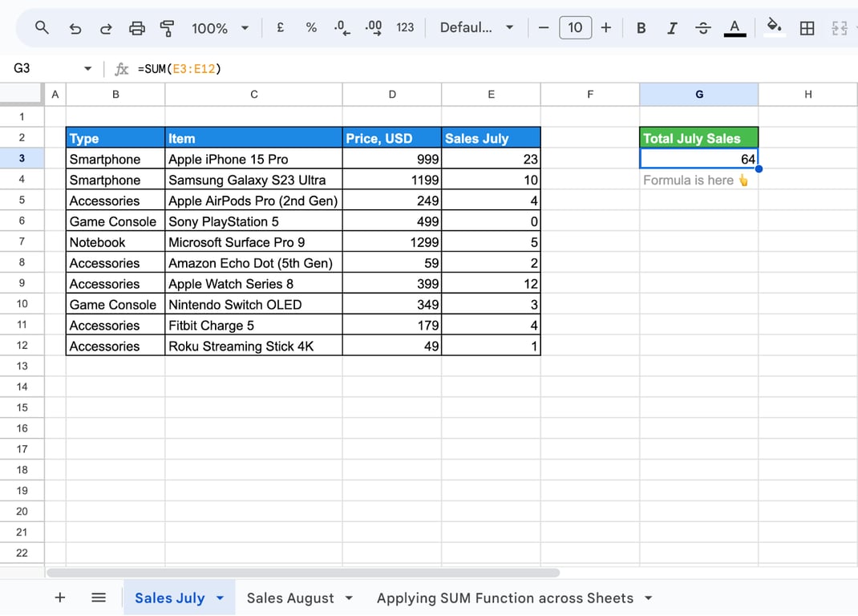The height and width of the screenshot is (616, 858).
Task: Select the Sales July header cell
Action: [x=491, y=137]
